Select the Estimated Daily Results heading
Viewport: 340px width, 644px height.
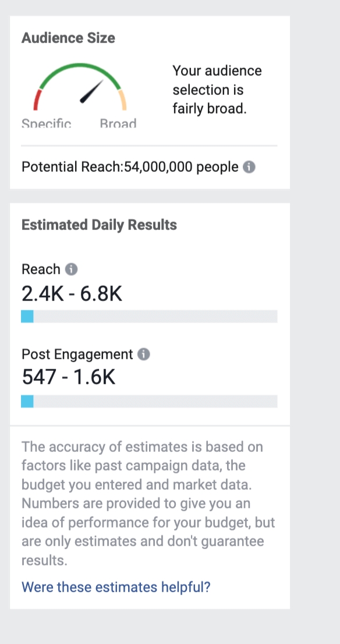click(x=100, y=225)
